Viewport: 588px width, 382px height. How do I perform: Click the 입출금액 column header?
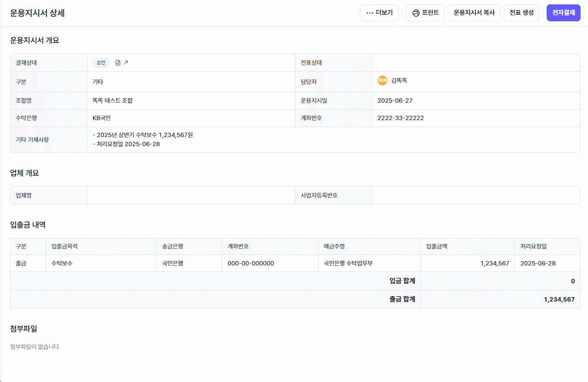click(x=437, y=246)
